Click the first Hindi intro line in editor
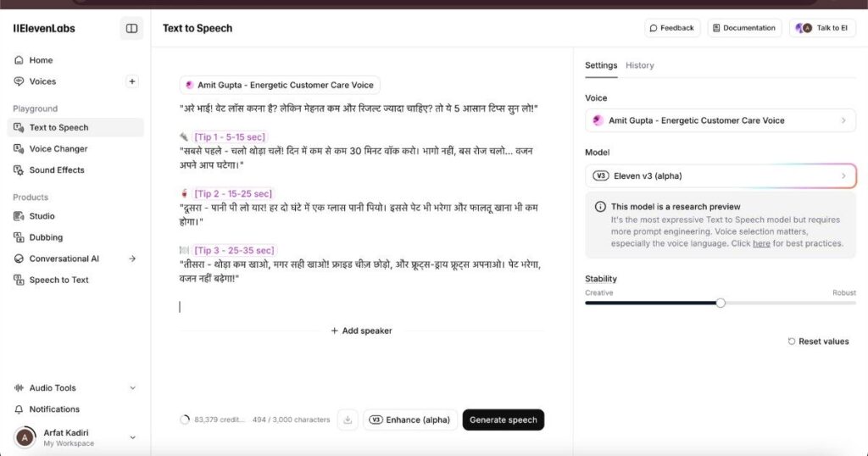Viewport: 868px width, 456px height. 359,108
